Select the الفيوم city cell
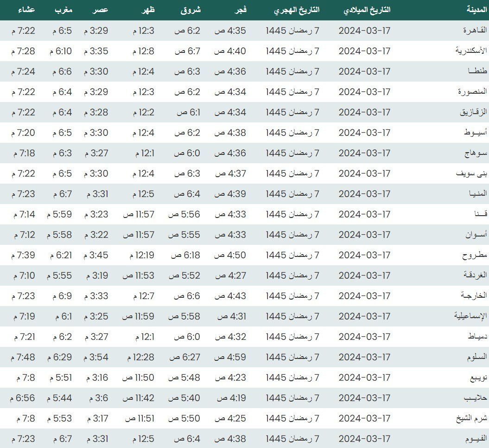The image size is (489, 448). [476, 439]
